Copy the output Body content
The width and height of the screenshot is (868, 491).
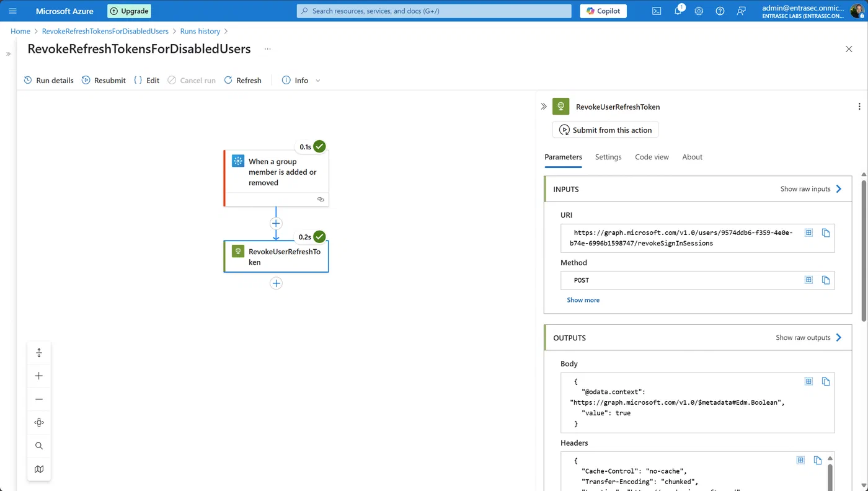click(x=826, y=381)
